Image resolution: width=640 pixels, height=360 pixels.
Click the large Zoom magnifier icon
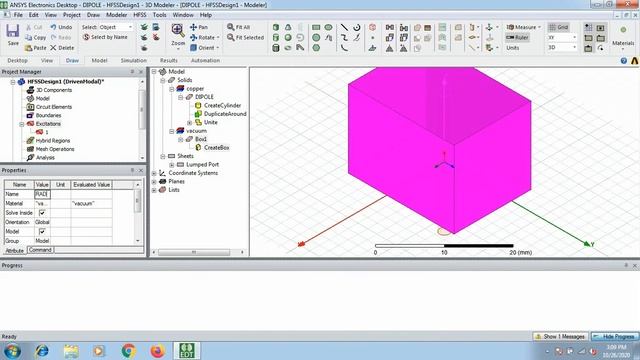coord(178,30)
